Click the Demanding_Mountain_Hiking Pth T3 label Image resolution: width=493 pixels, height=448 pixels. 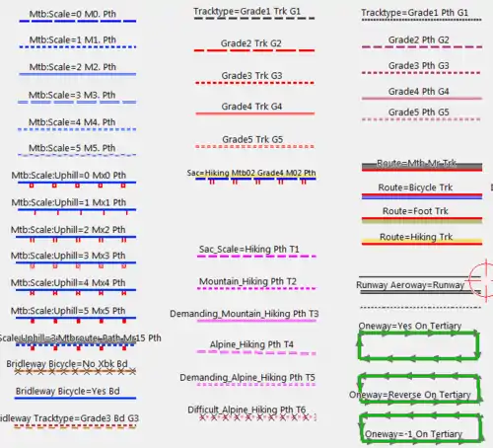pyautogui.click(x=245, y=314)
